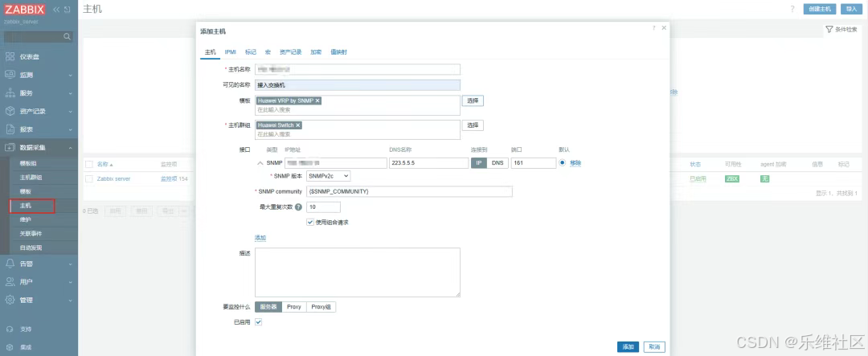Choose Proxy for 要监控什么
Screen dimensions: 868x356
[294, 307]
